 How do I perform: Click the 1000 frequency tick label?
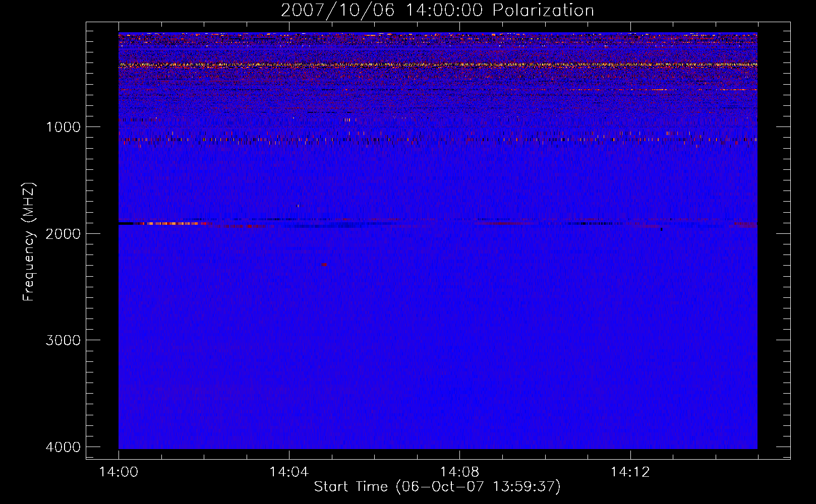tap(63, 127)
